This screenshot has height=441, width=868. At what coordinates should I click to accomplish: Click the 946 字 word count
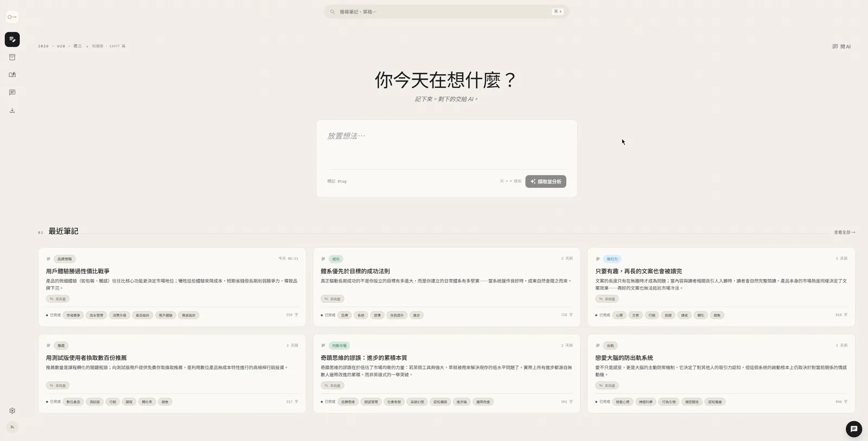point(841,402)
